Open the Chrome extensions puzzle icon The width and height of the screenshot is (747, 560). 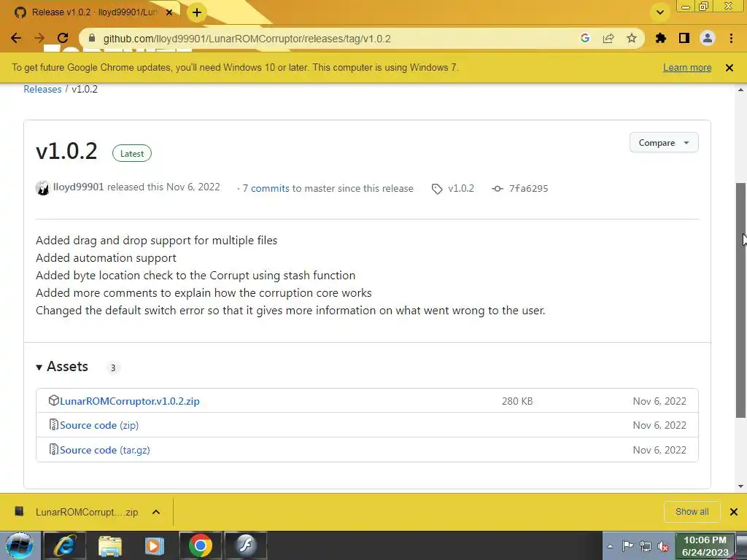pyautogui.click(x=661, y=38)
